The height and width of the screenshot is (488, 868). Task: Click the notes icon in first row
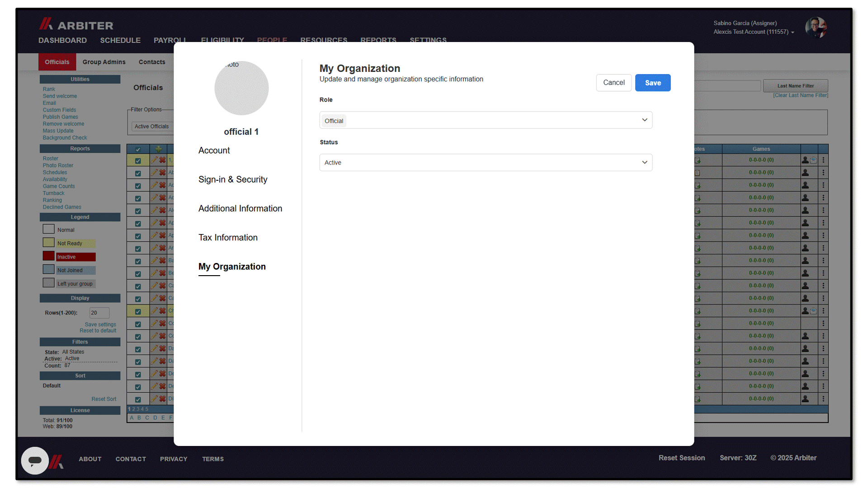point(698,160)
